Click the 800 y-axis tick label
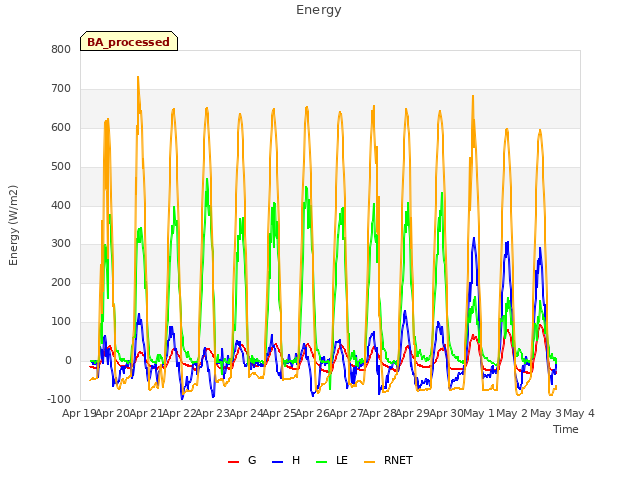The height and width of the screenshot is (480, 640). [61, 49]
